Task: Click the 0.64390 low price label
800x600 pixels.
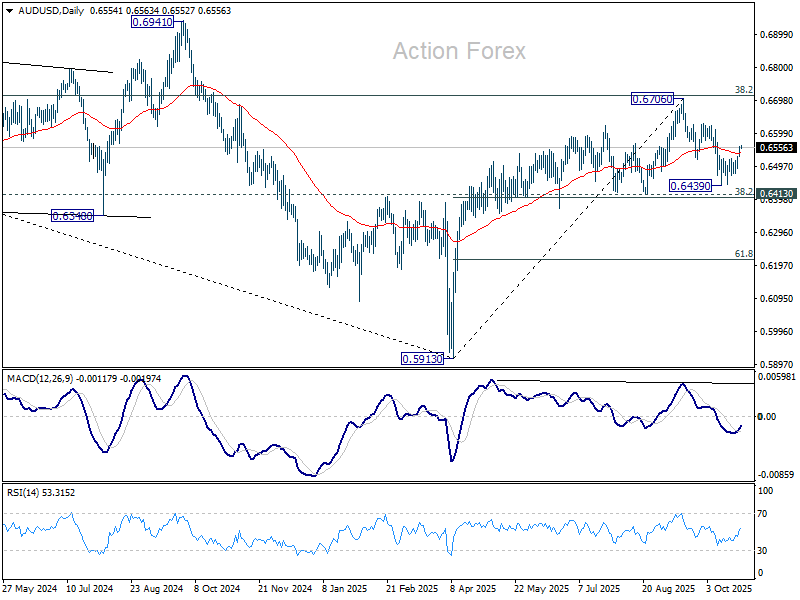Action: tap(690, 185)
